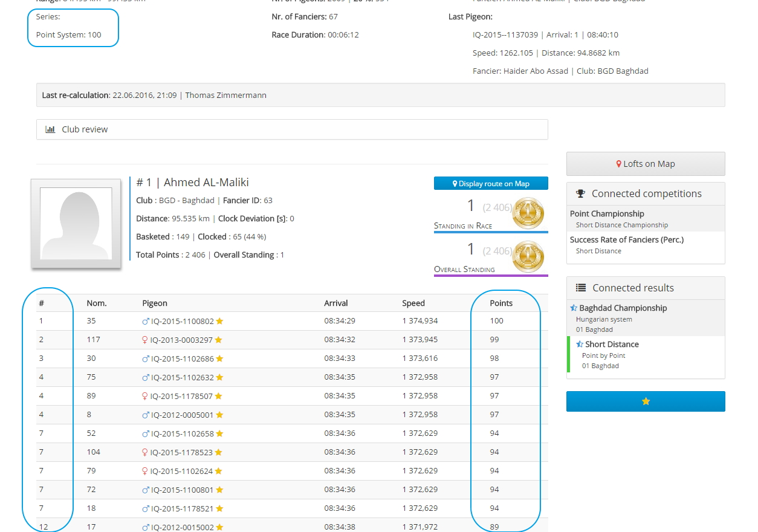The height and width of the screenshot is (532, 758).
Task: Select the Short Distance connected result
Action: 612,345
